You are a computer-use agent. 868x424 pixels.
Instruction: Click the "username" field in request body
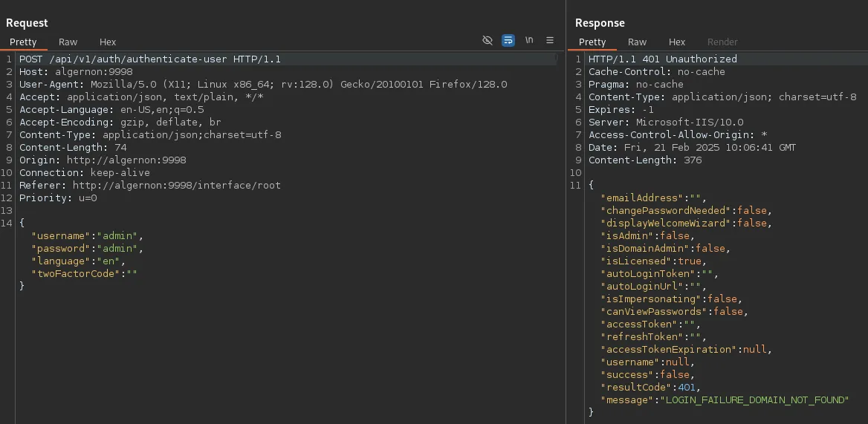[x=61, y=236]
